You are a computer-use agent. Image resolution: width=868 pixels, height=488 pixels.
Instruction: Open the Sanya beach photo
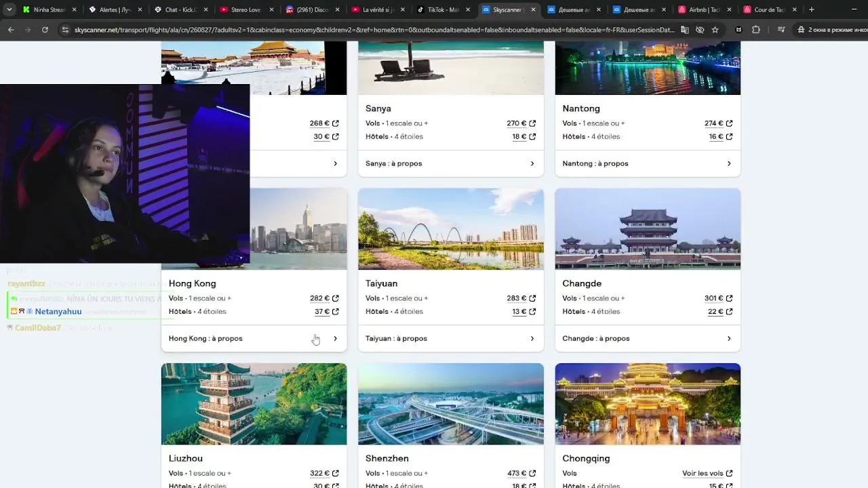(451, 68)
